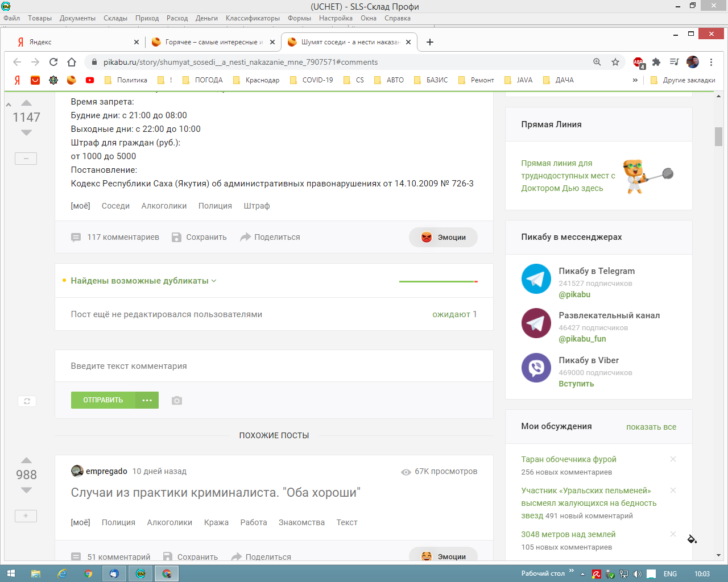Upvote the post rated 988
This screenshot has height=582, width=728.
(26, 460)
